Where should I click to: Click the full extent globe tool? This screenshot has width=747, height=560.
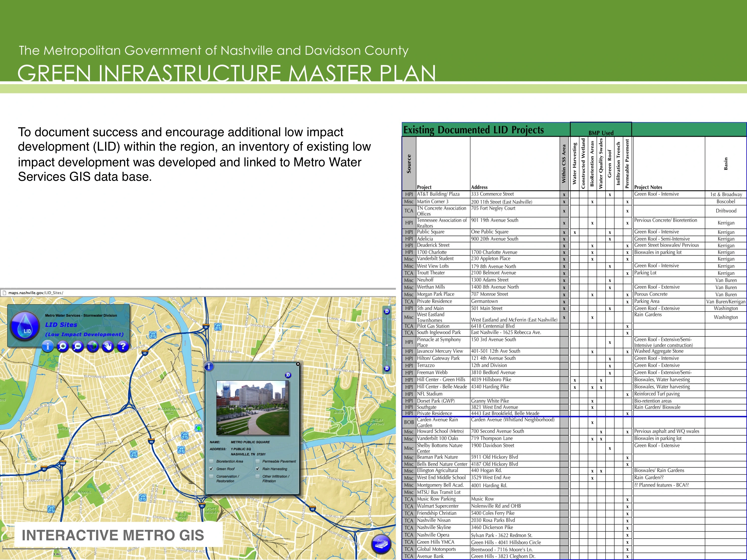(x=93, y=346)
